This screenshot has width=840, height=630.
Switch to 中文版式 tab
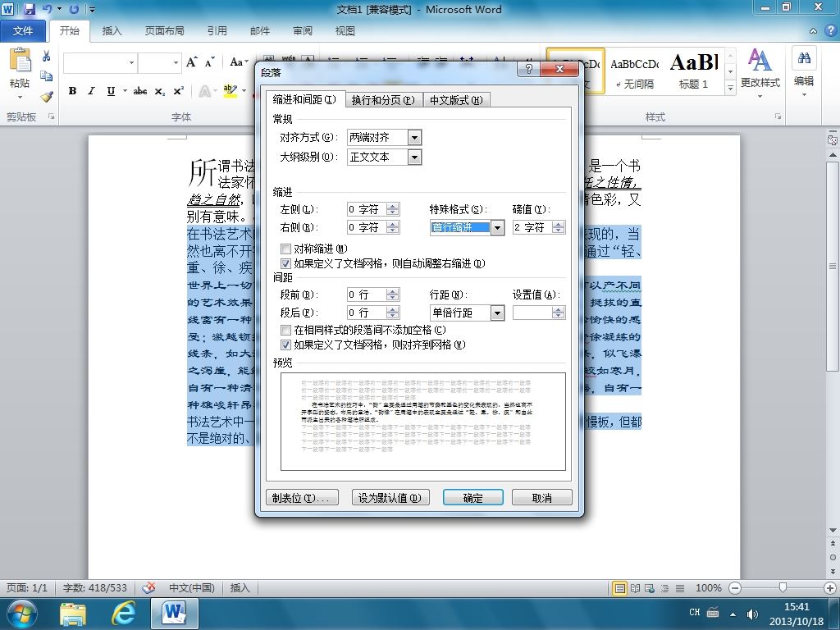(456, 100)
